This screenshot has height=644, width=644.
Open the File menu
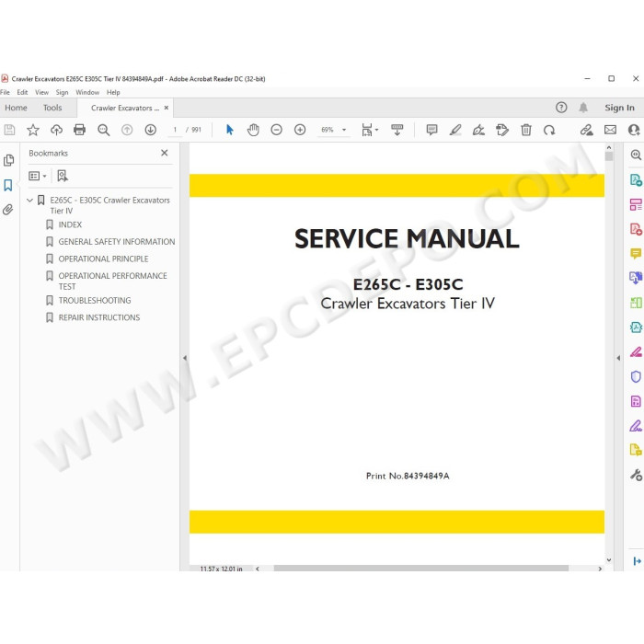pyautogui.click(x=5, y=92)
